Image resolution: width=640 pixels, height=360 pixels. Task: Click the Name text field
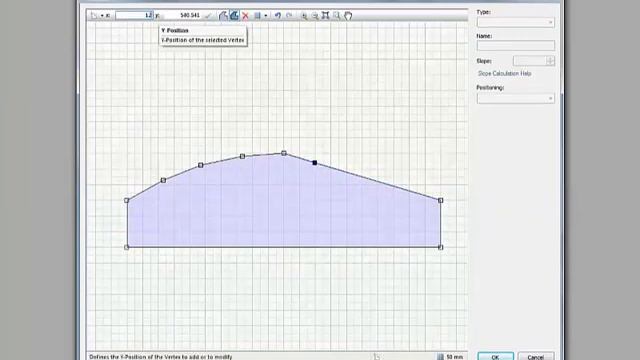(x=516, y=45)
